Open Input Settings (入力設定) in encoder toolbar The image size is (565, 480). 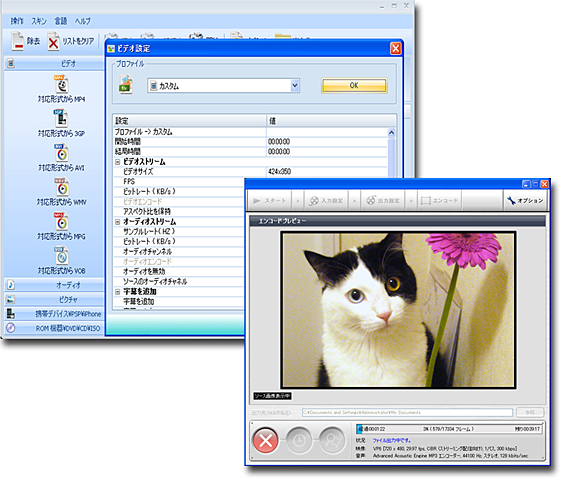pyautogui.click(x=326, y=201)
